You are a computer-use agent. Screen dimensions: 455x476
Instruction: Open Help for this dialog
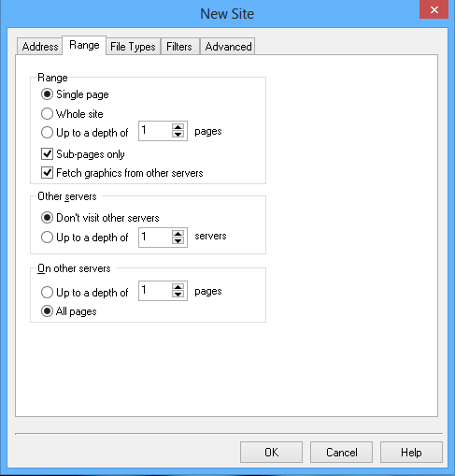coord(411,452)
